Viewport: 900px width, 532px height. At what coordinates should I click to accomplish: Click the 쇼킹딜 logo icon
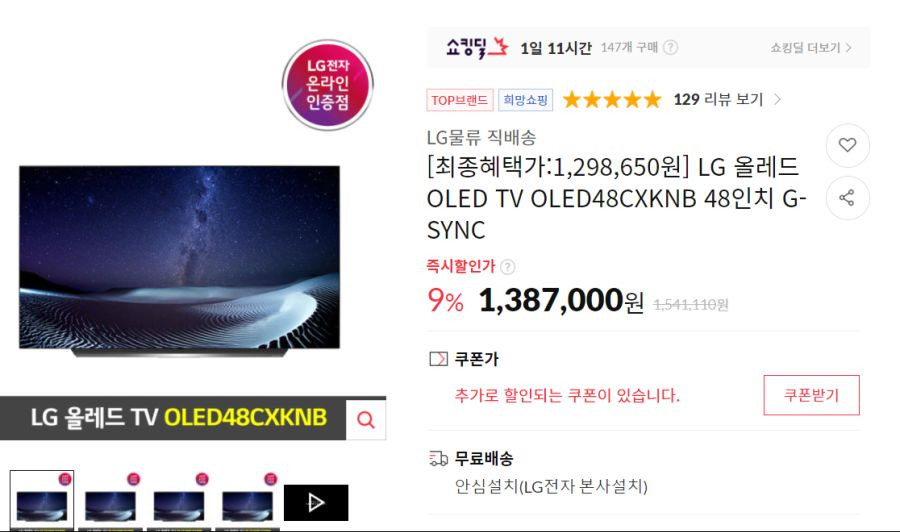pyautogui.click(x=477, y=47)
